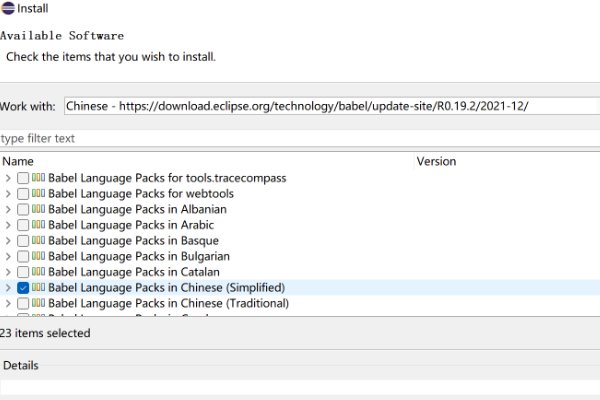The height and width of the screenshot is (400, 600).
Task: Expand the tools.tracecompass tree node
Action: click(8, 178)
